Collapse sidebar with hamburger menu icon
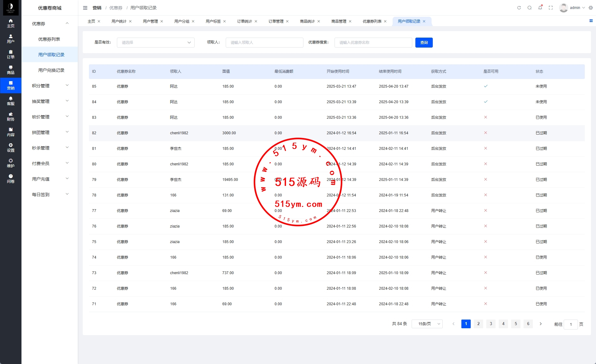 (85, 8)
